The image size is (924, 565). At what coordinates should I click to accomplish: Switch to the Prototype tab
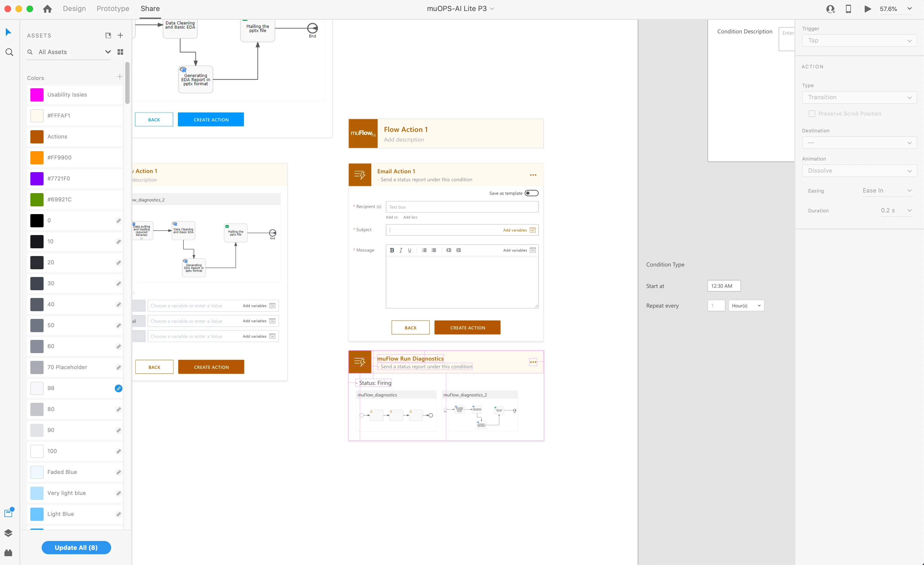[x=113, y=9]
